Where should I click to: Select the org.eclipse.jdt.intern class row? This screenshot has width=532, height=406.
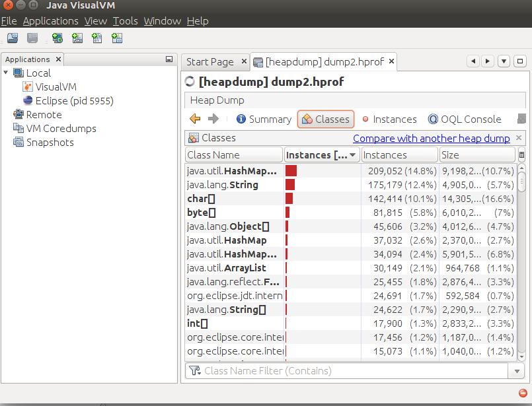(350, 296)
